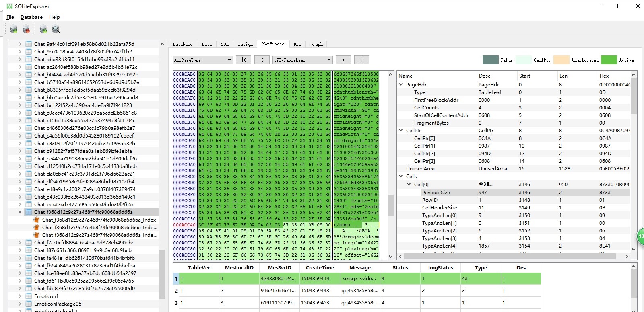
Task: Click table icon of EmoticonPackage05
Action: click(x=29, y=304)
